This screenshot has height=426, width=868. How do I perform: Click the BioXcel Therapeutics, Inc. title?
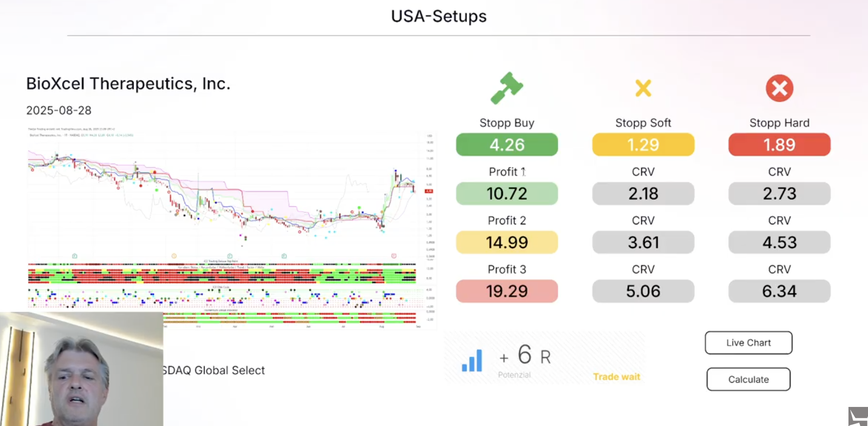[128, 84]
